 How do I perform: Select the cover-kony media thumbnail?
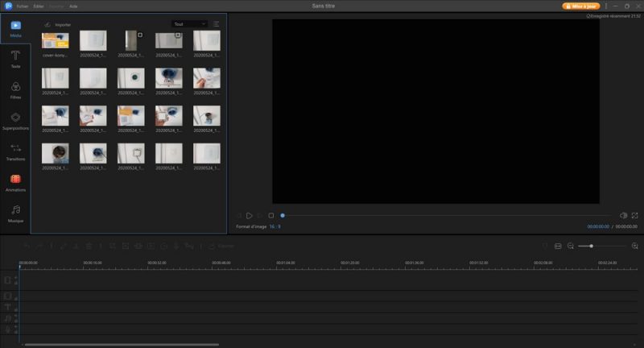click(55, 40)
